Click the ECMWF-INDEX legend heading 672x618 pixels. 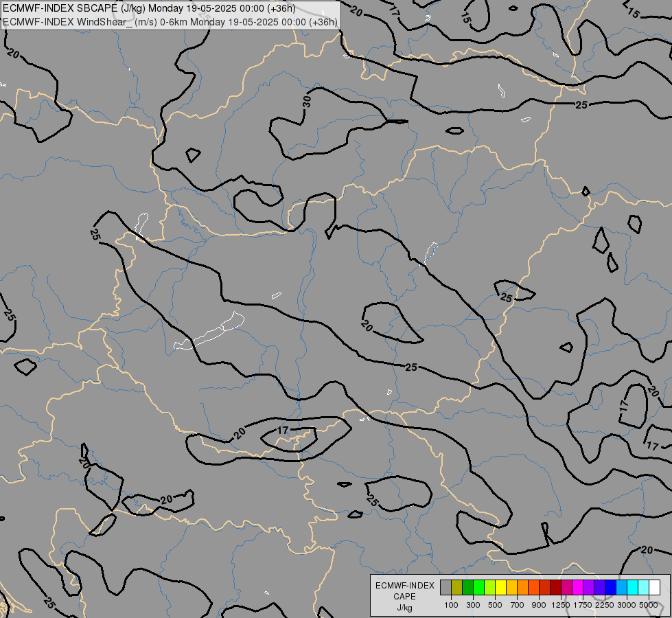click(405, 586)
